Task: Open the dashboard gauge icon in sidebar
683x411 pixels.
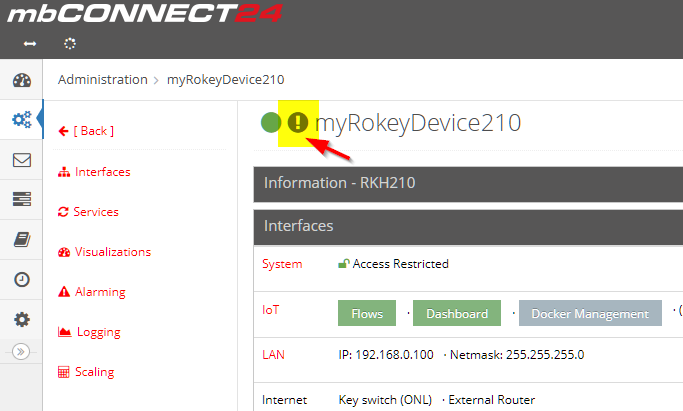Action: (x=22, y=80)
